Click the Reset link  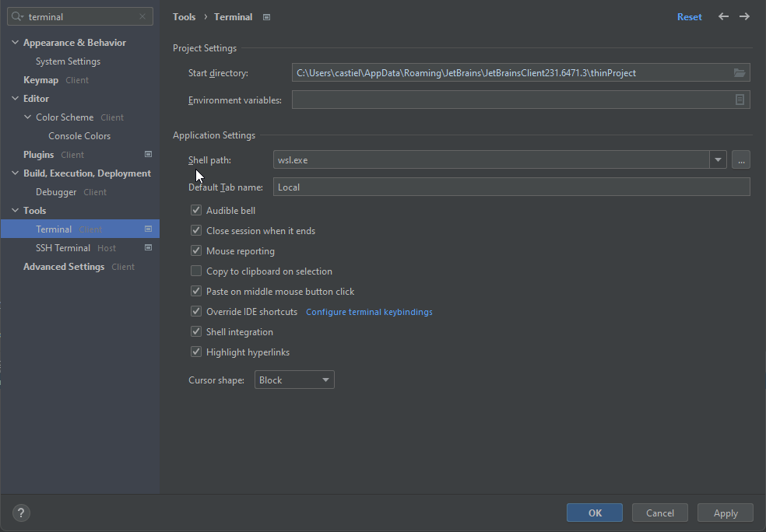689,16
